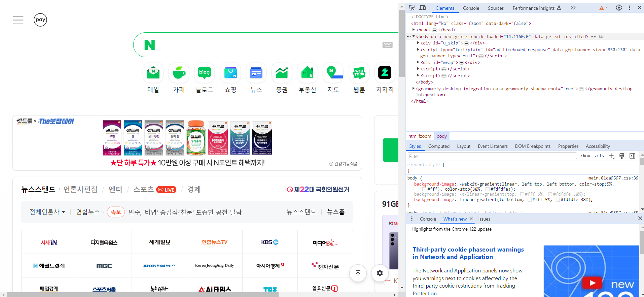Screen dimensions: 644x297
Task: Open the Stocks (증권) shortcut icon
Action: [x=282, y=73]
